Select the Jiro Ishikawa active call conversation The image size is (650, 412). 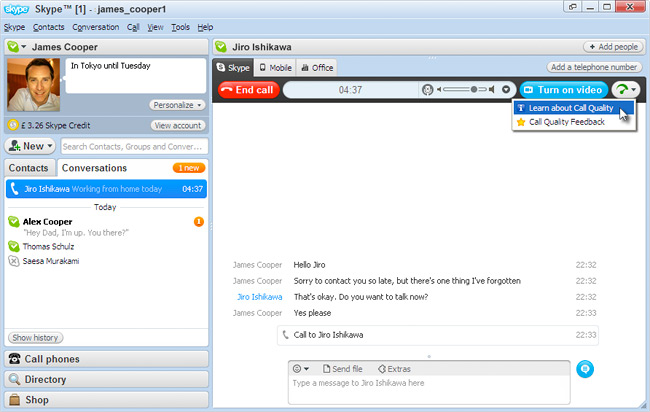(106, 189)
